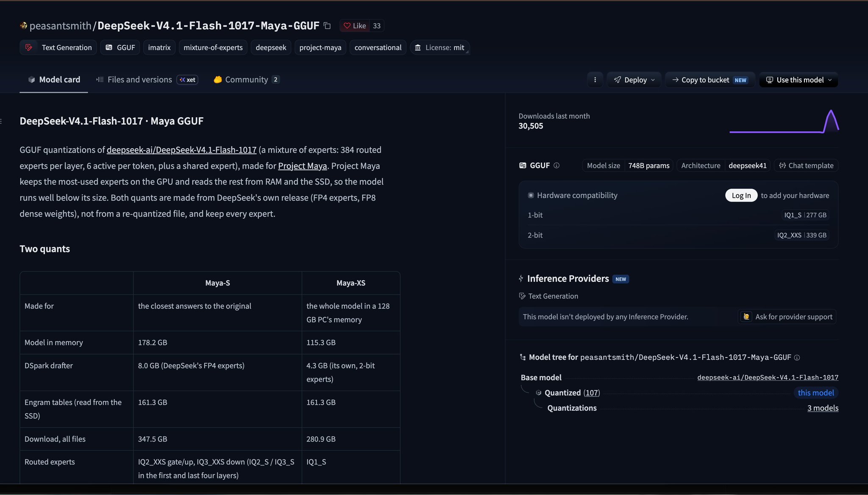Click the 280.9 GB table cell
The width and height of the screenshot is (868, 495).
pos(351,439)
